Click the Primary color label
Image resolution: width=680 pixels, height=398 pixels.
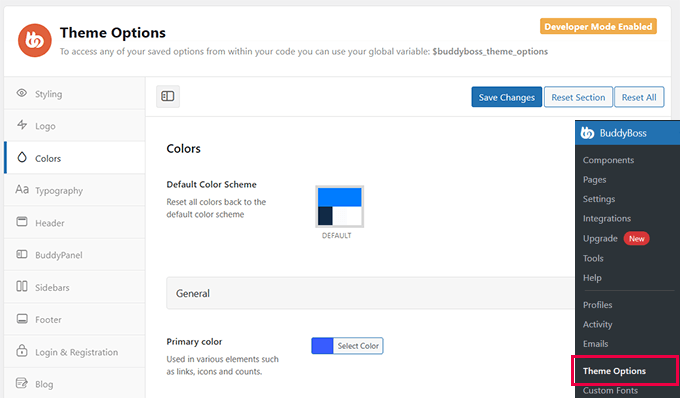(x=194, y=342)
